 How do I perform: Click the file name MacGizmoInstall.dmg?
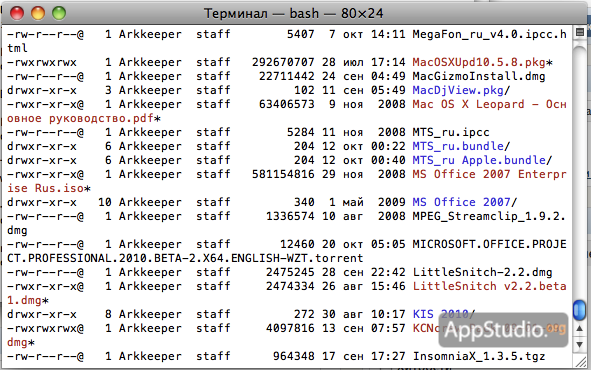coord(479,76)
